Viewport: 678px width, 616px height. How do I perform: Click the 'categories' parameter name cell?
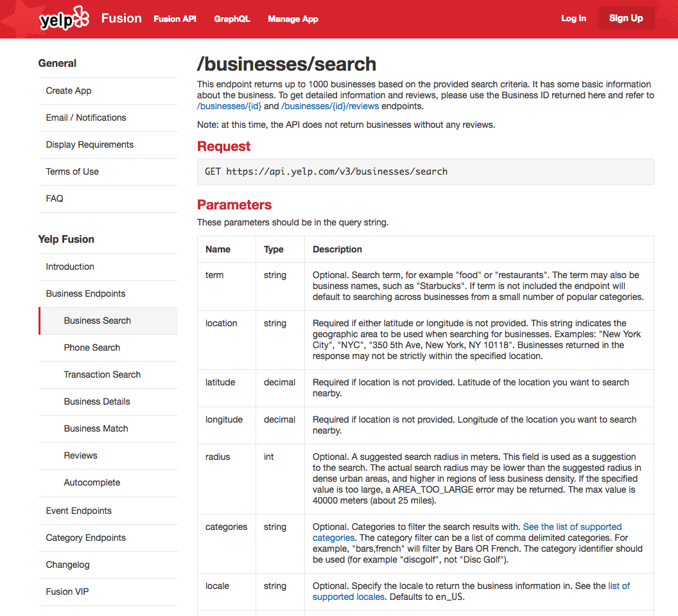pyautogui.click(x=227, y=543)
